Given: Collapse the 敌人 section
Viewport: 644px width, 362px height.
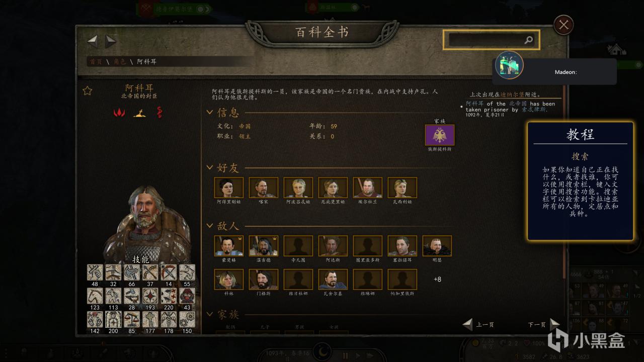Looking at the screenshot, I should (210, 226).
